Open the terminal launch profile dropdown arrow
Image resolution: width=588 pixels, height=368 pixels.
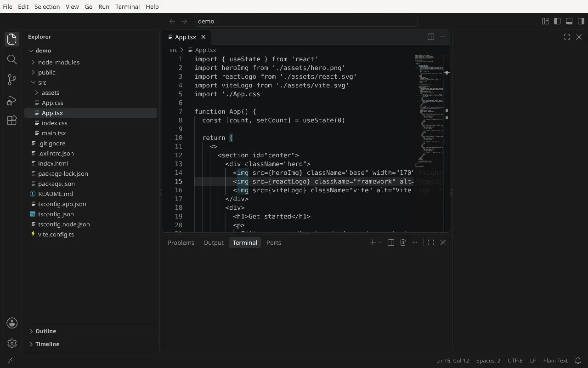(x=380, y=242)
